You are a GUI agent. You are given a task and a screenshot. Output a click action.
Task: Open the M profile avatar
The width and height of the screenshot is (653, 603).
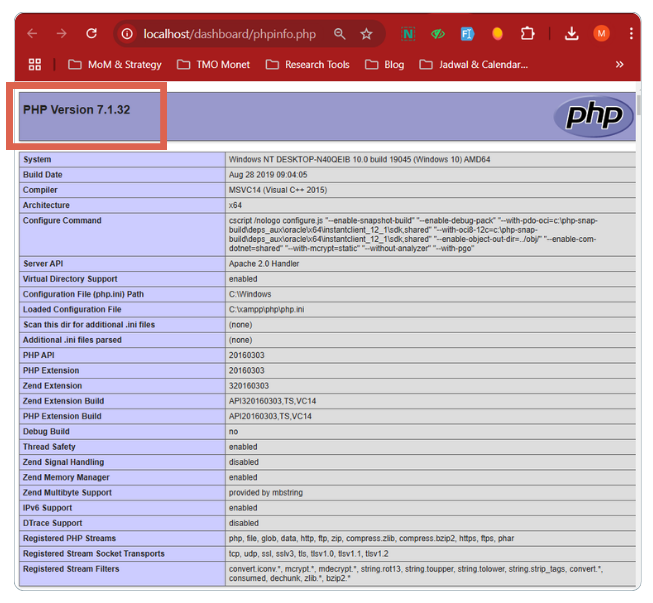[x=601, y=33]
